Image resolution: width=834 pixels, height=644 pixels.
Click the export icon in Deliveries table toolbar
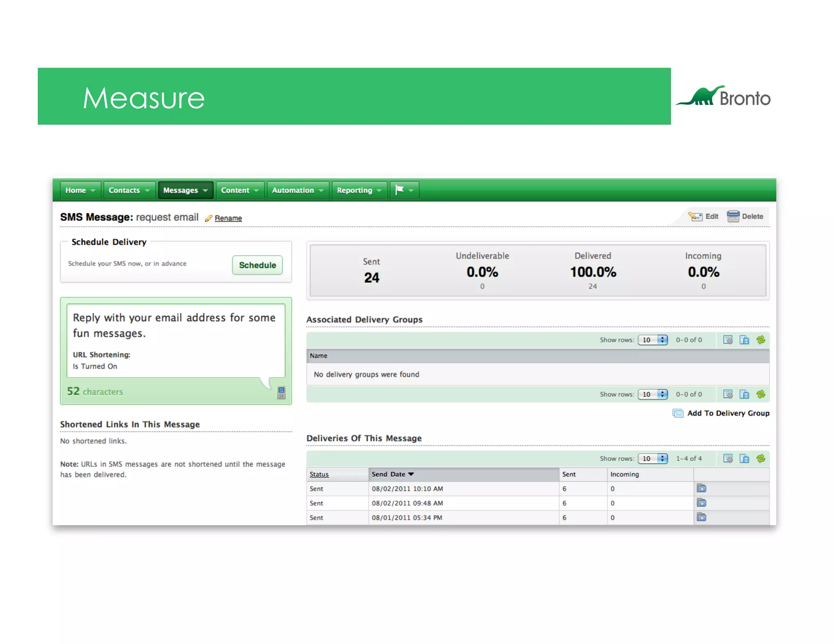[x=744, y=459]
